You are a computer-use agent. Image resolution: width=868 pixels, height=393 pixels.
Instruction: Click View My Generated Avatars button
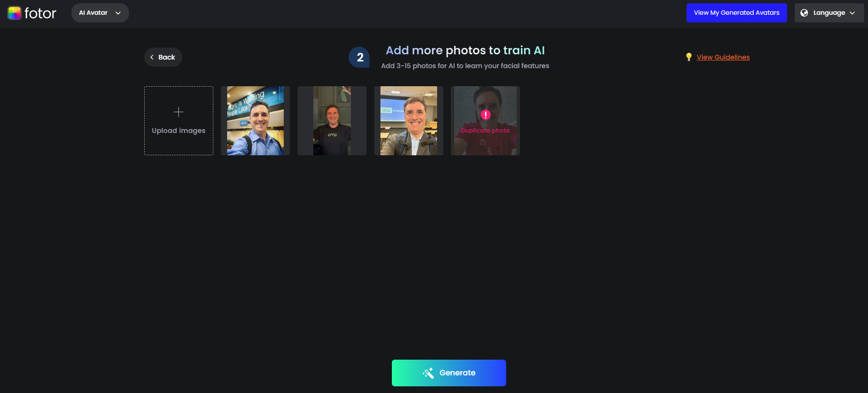coord(737,13)
